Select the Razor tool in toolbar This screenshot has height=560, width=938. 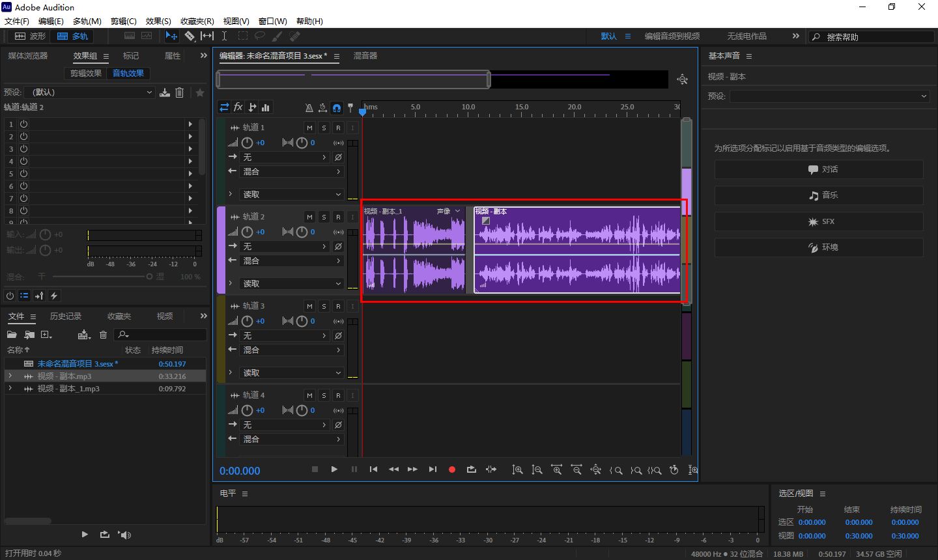[x=190, y=36]
